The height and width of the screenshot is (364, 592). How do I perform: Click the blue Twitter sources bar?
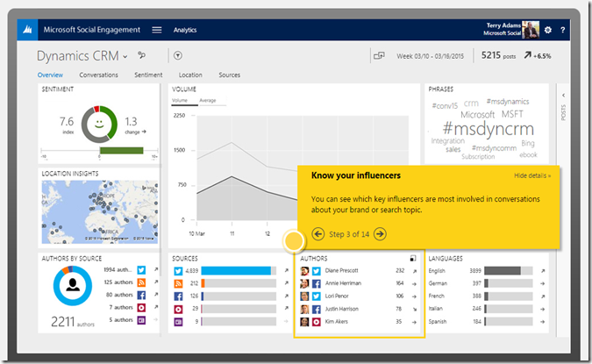pyautogui.click(x=236, y=271)
